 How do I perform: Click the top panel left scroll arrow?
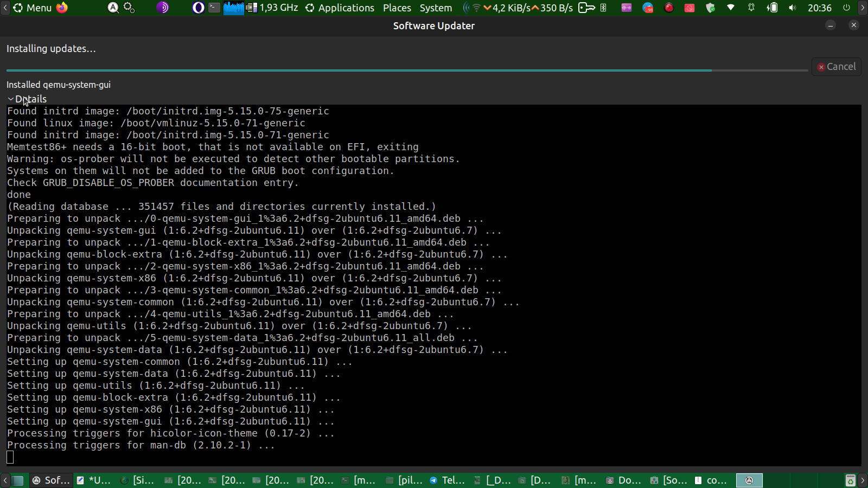coord(5,8)
